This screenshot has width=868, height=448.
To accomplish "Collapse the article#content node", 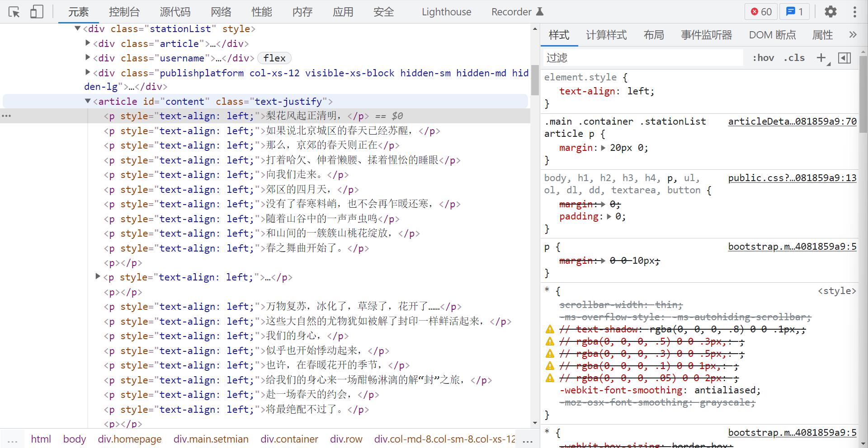I will [88, 101].
